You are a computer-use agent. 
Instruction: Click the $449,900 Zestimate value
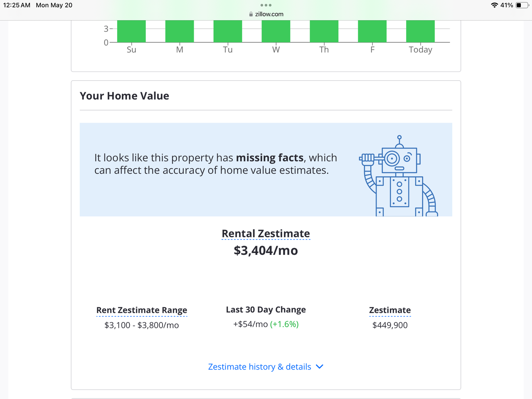(x=390, y=325)
